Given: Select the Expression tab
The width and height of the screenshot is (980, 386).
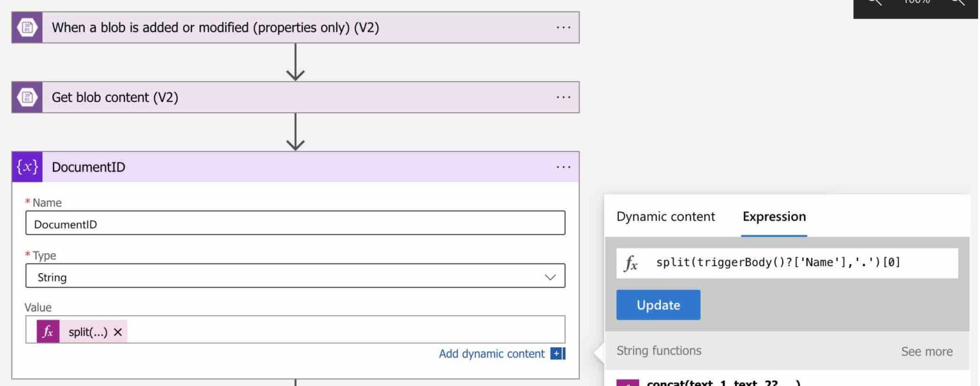Looking at the screenshot, I should point(774,217).
